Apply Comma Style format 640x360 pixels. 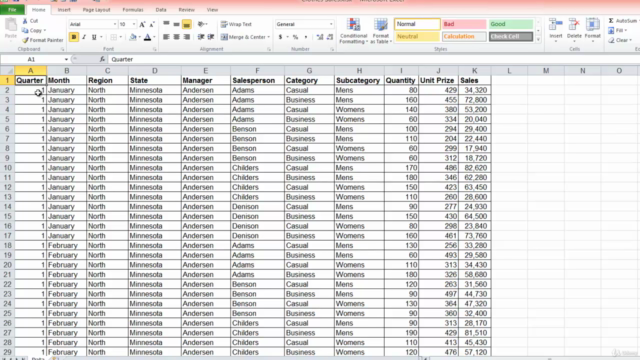(x=306, y=37)
